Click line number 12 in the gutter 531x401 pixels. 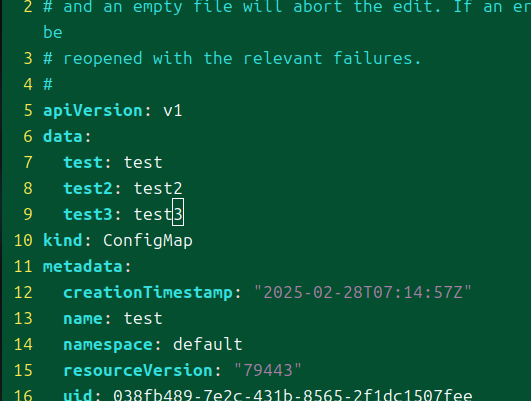click(23, 292)
